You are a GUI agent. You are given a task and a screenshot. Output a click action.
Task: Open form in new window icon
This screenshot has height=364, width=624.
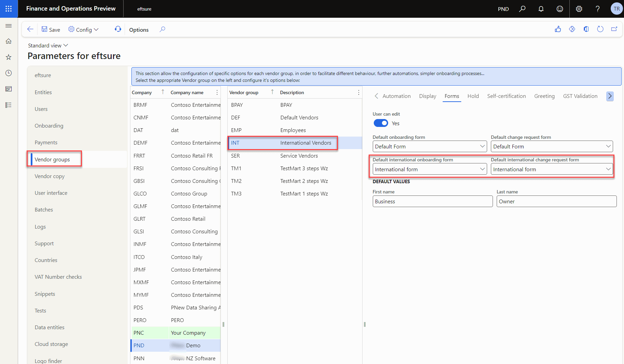(x=614, y=29)
